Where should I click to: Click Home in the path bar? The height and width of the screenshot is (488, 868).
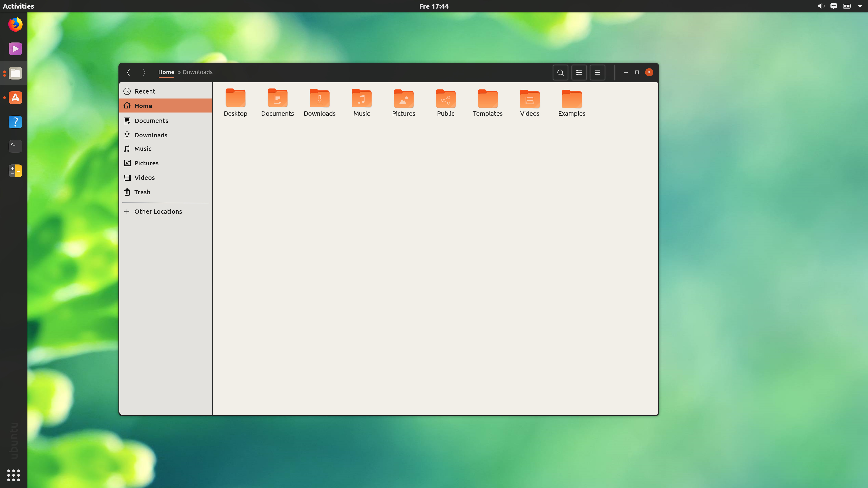[166, 72]
